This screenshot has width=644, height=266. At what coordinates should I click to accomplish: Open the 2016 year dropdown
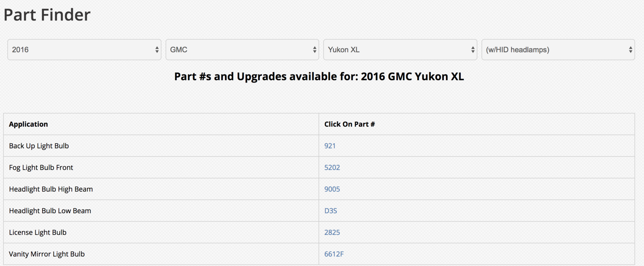[x=84, y=50]
